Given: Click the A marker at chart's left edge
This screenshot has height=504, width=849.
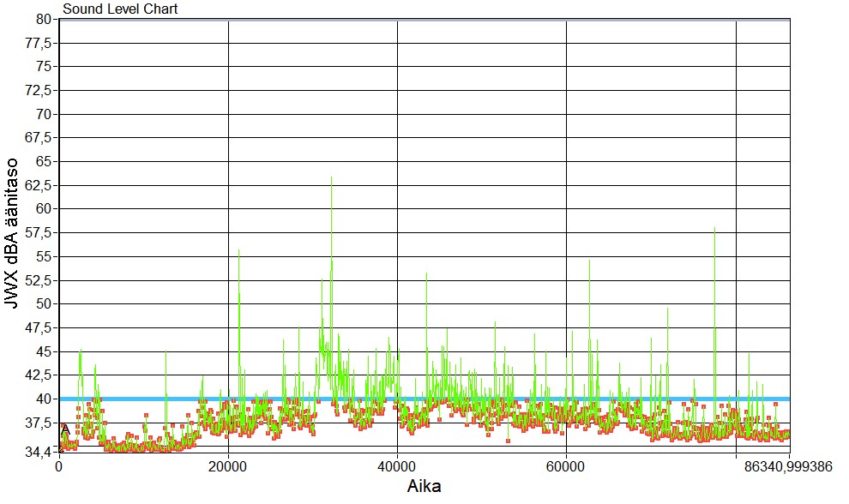Looking at the screenshot, I should tap(65, 429).
